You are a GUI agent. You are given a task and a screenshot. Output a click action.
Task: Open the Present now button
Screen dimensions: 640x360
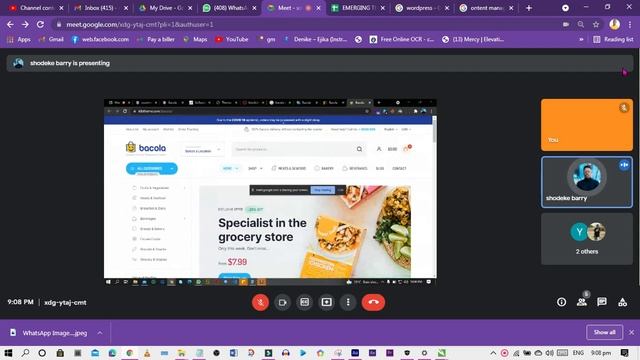327,302
